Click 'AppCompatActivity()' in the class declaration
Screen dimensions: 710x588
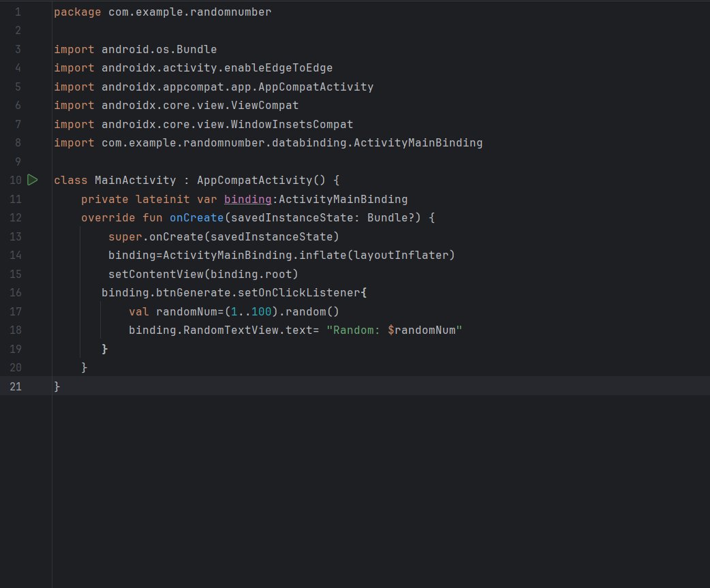point(261,180)
